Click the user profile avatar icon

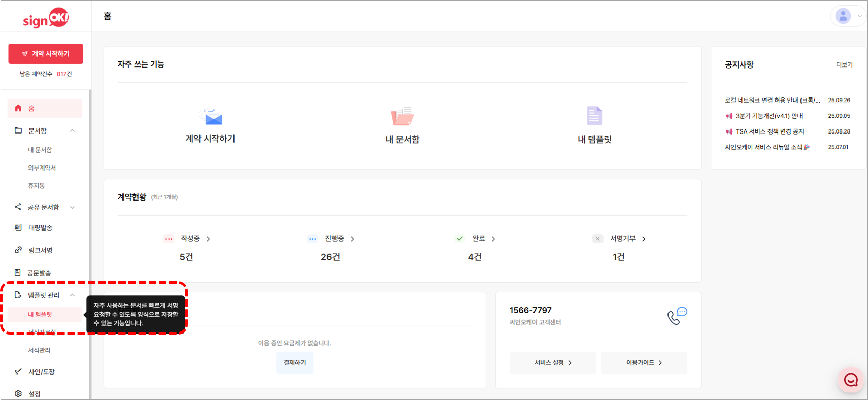coord(843,16)
